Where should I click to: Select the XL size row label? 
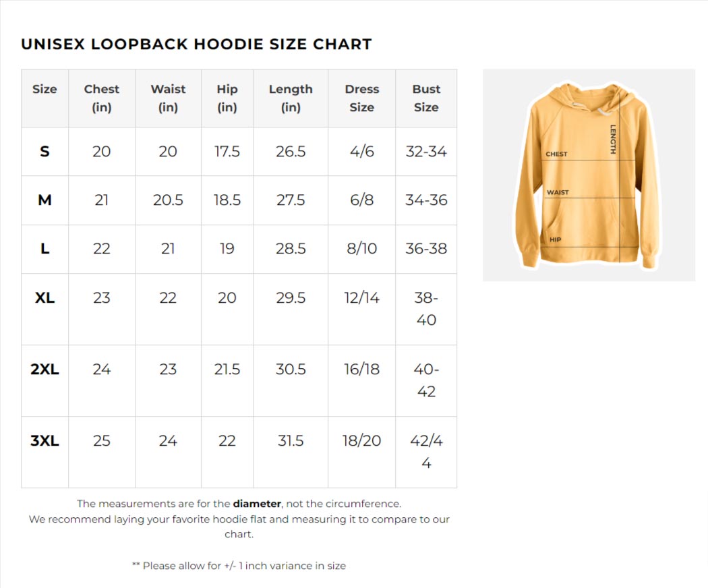pos(45,297)
